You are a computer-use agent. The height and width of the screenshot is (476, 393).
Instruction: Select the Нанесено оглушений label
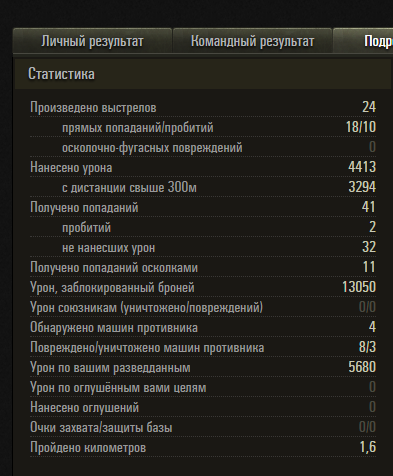click(x=84, y=408)
